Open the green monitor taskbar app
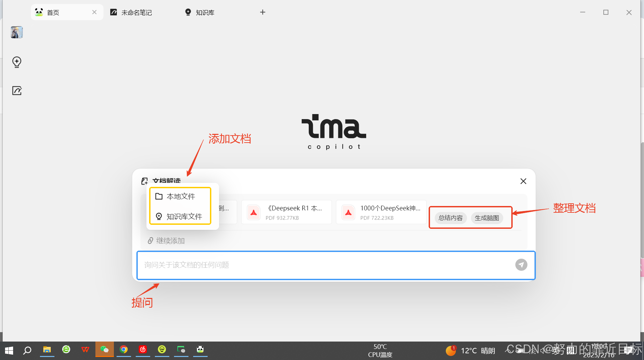 click(181, 350)
